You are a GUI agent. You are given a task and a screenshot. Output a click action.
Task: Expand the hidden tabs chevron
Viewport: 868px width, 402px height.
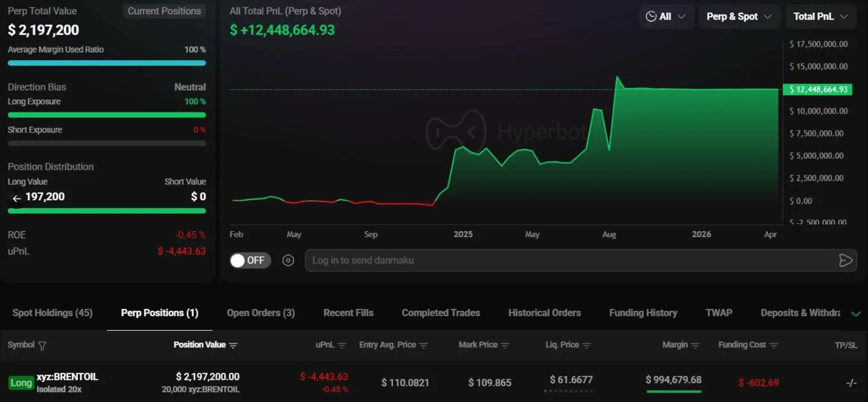856,314
